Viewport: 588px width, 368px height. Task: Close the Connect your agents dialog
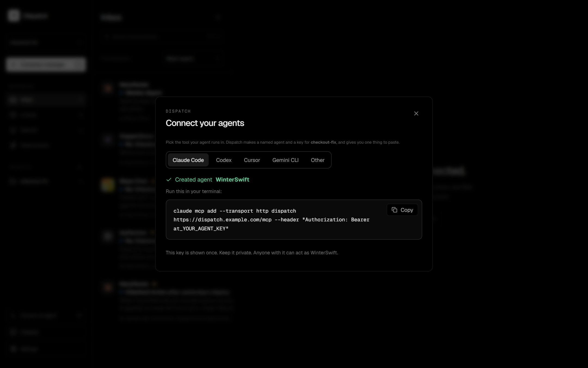[416, 113]
